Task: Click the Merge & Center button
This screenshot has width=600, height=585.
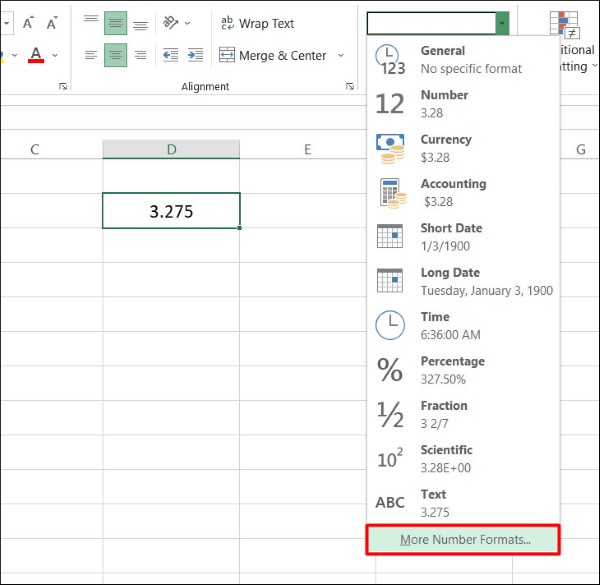Action: (273, 56)
